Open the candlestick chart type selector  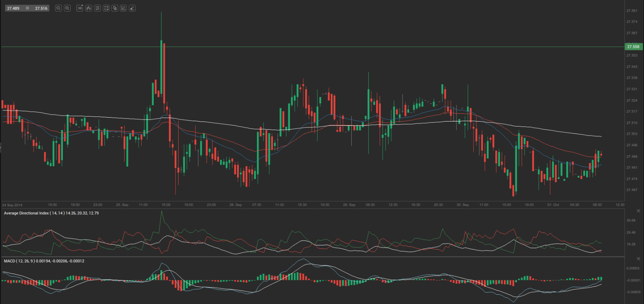point(89,8)
